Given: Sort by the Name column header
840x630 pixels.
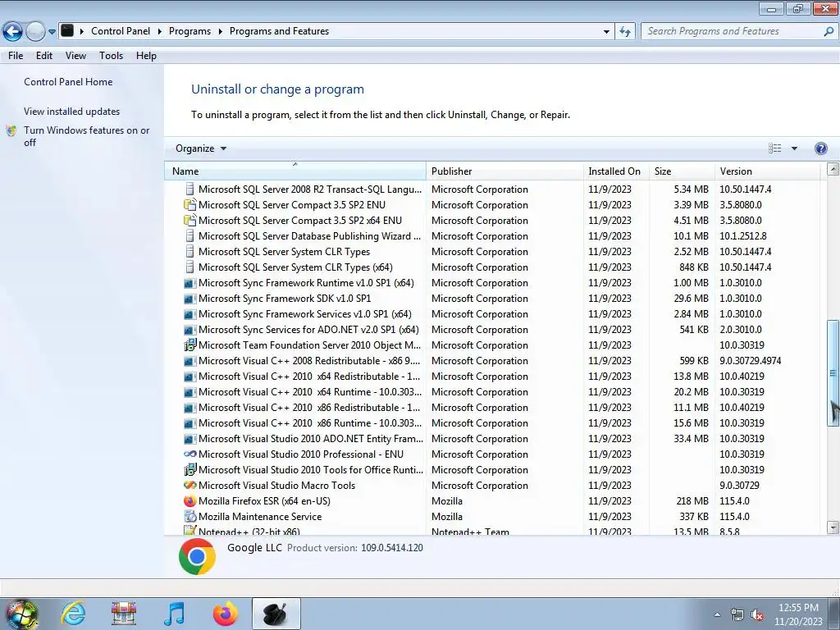Looking at the screenshot, I should pyautogui.click(x=295, y=171).
